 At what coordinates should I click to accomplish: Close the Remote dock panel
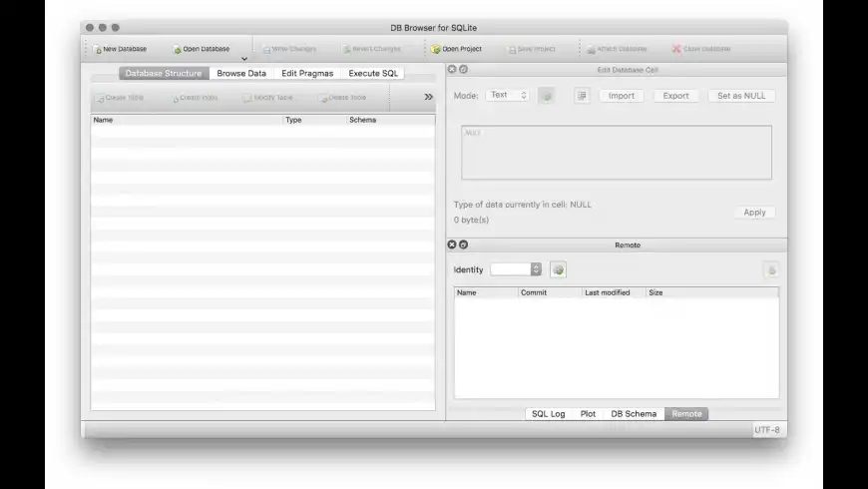[452, 244]
